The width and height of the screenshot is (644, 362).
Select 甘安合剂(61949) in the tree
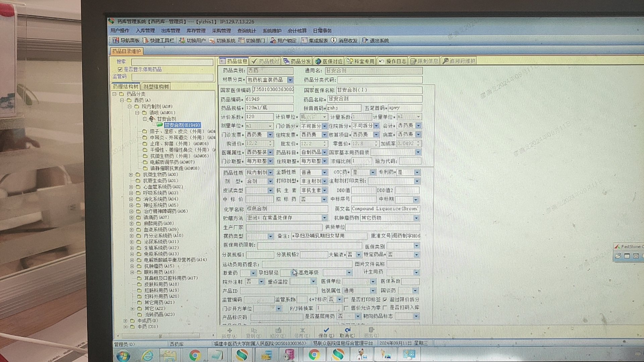click(182, 125)
